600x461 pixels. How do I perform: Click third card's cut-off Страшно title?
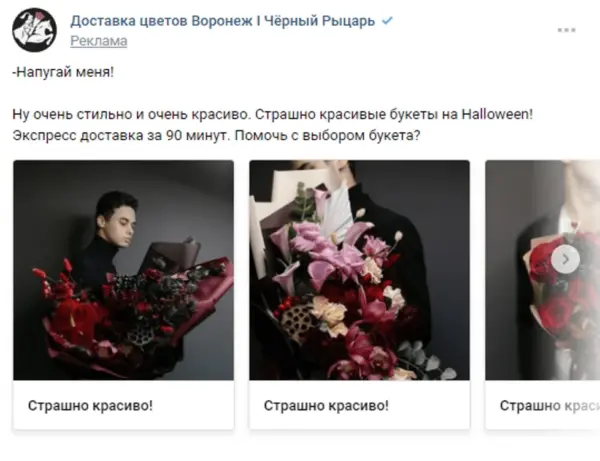549,406
